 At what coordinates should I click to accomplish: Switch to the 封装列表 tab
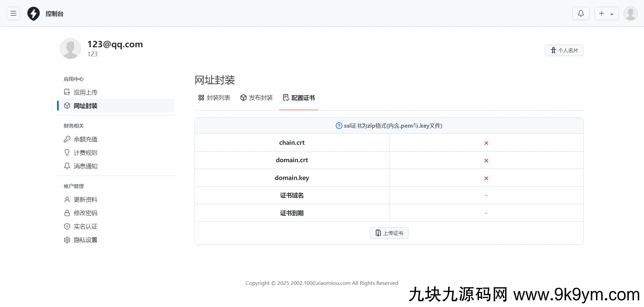click(214, 98)
